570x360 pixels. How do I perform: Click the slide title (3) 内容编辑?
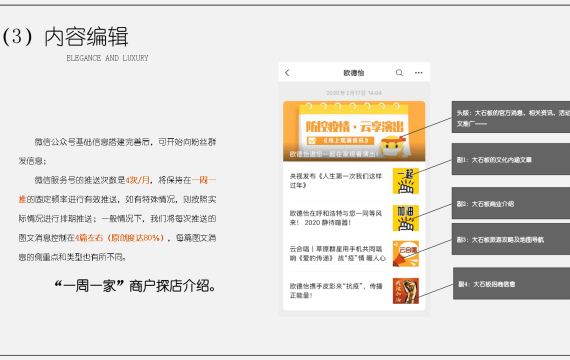click(x=65, y=37)
